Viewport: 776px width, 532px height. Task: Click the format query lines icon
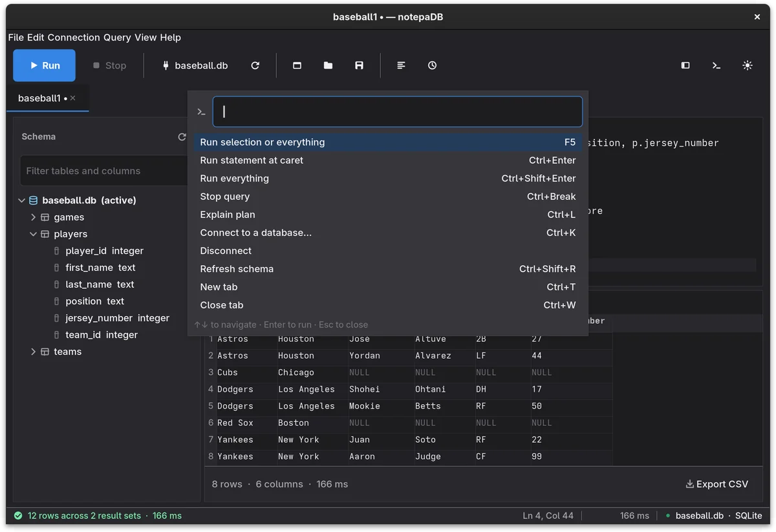pyautogui.click(x=401, y=65)
